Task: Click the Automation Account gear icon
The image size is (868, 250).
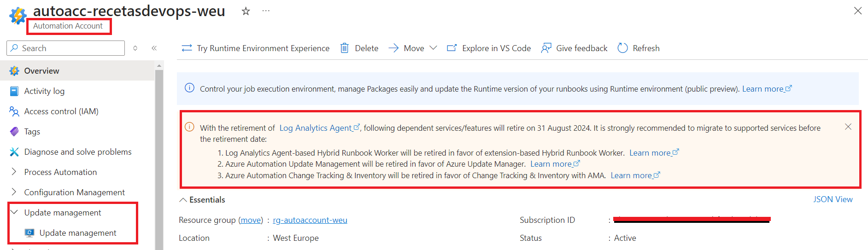Action: (x=18, y=15)
